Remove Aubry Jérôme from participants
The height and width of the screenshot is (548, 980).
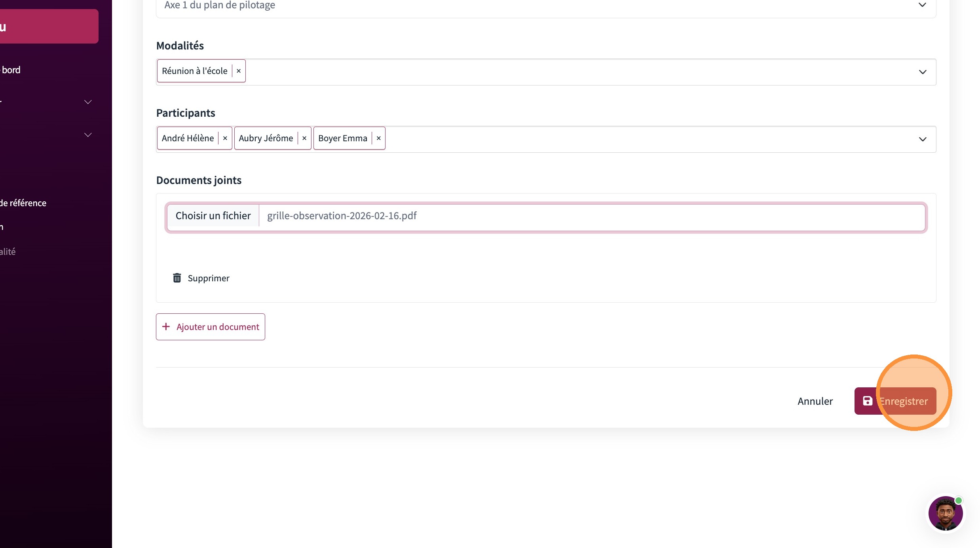pos(304,138)
